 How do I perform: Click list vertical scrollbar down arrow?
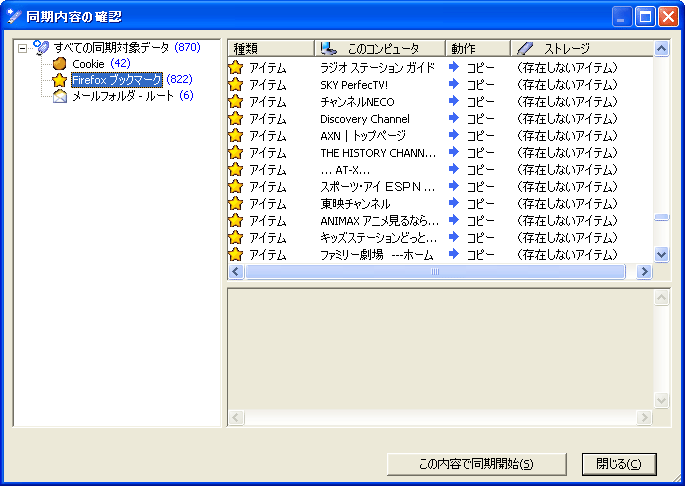tap(661, 254)
